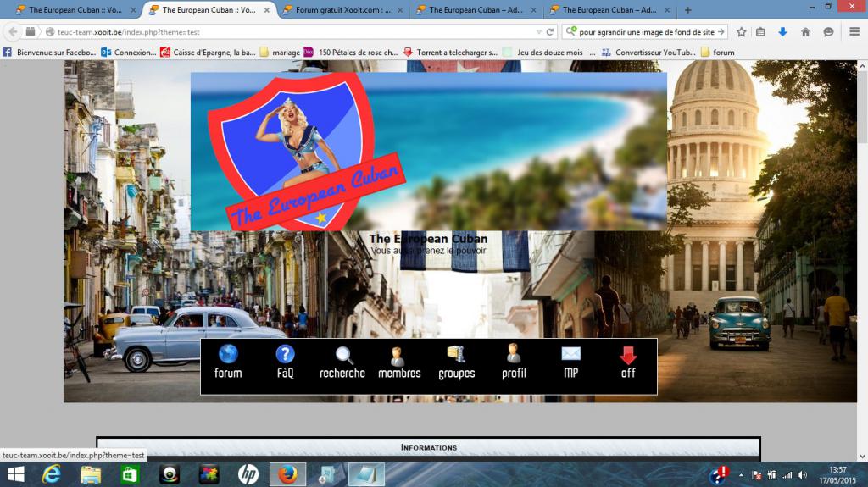
Task: Click The European Cuban shield logo banner
Action: 428,151
